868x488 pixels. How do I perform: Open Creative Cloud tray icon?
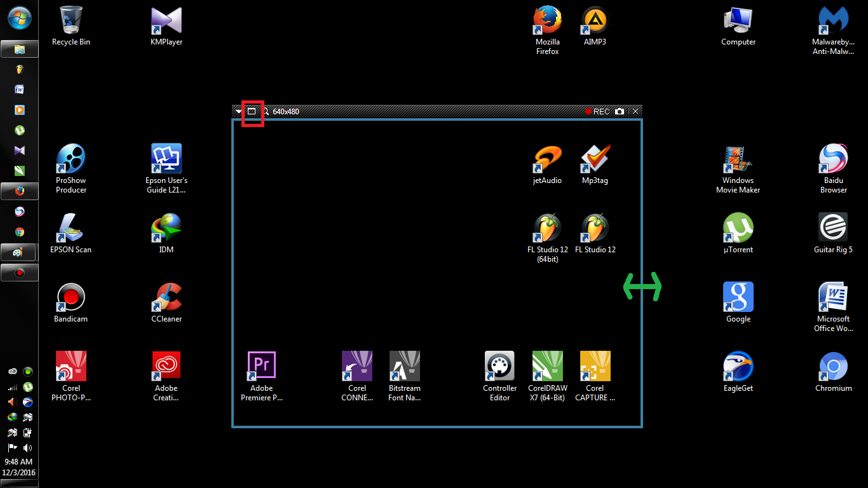(12, 372)
